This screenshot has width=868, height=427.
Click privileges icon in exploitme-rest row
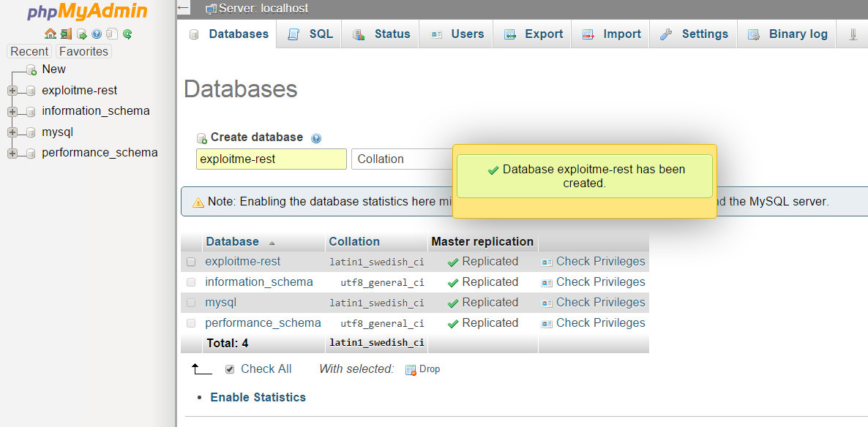(x=547, y=262)
